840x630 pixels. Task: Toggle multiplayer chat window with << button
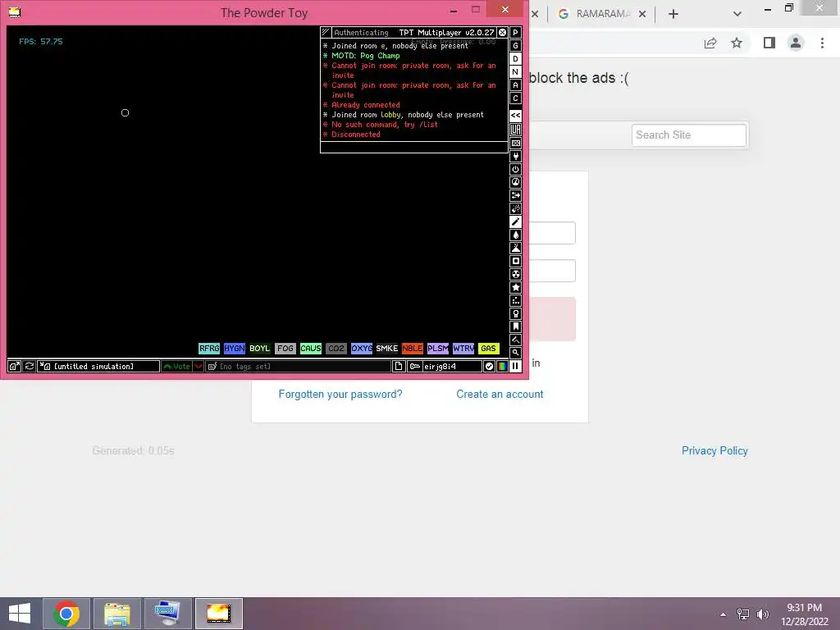515,115
